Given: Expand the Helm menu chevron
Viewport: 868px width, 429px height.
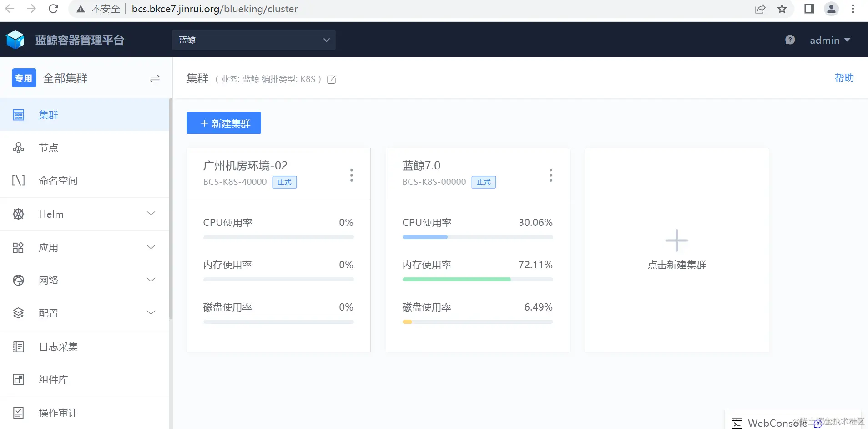Looking at the screenshot, I should (x=151, y=214).
